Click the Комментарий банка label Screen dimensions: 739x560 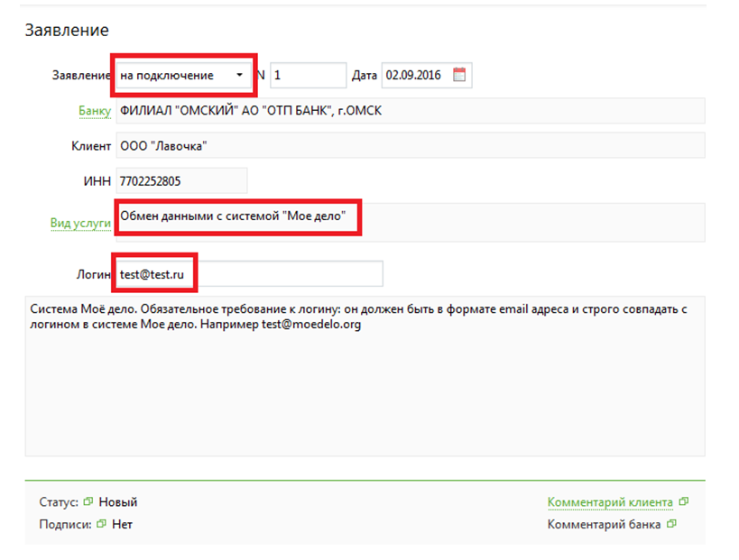click(604, 524)
